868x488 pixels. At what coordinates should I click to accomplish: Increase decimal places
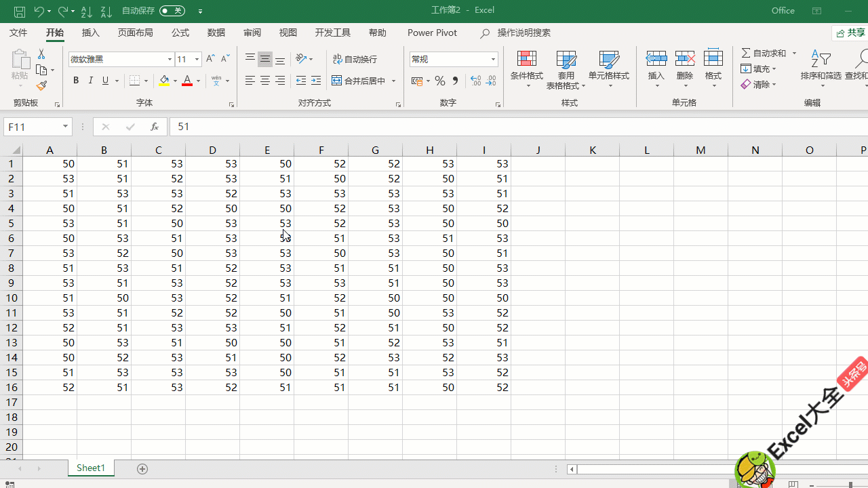click(x=476, y=81)
